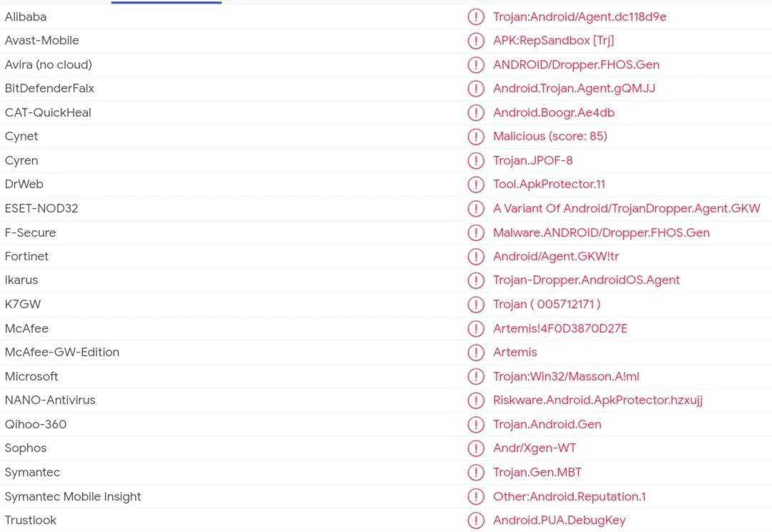
Task: Click the detection Riskware.Android.ApkProtector.hzxujj
Action: pos(597,400)
